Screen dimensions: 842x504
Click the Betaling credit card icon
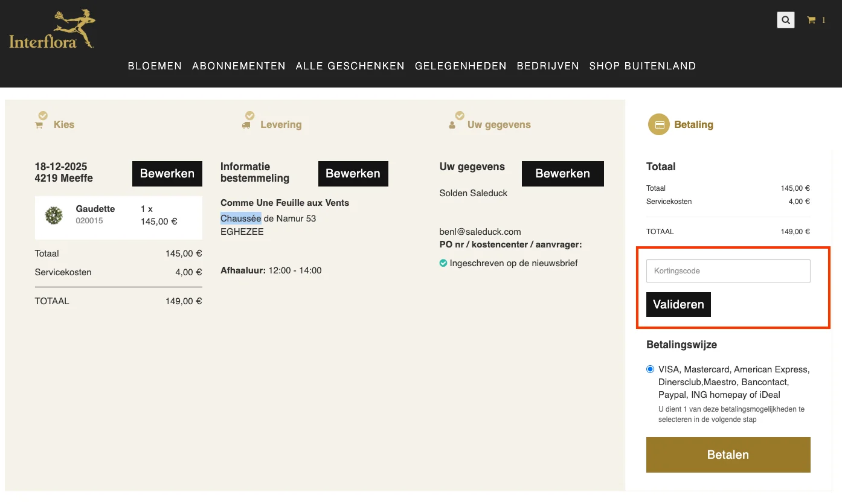pos(659,125)
